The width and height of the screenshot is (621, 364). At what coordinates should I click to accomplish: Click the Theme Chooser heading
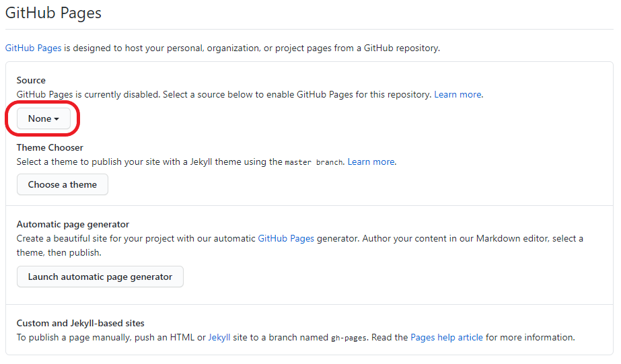[50, 147]
